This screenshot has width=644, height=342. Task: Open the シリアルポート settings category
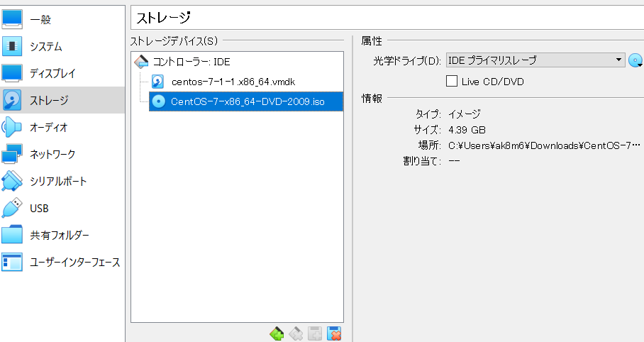coord(62,181)
